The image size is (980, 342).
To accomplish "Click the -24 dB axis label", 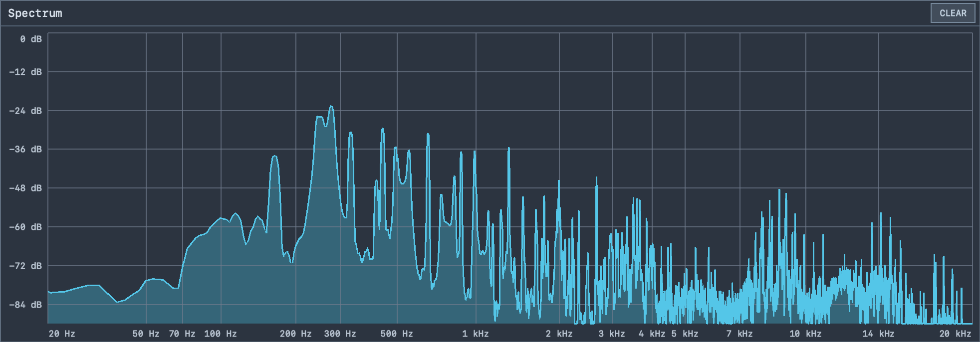I will click(x=25, y=111).
